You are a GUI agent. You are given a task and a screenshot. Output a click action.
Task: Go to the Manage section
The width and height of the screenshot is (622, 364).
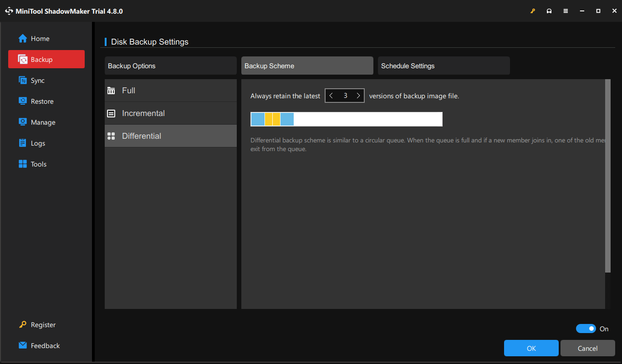click(42, 122)
